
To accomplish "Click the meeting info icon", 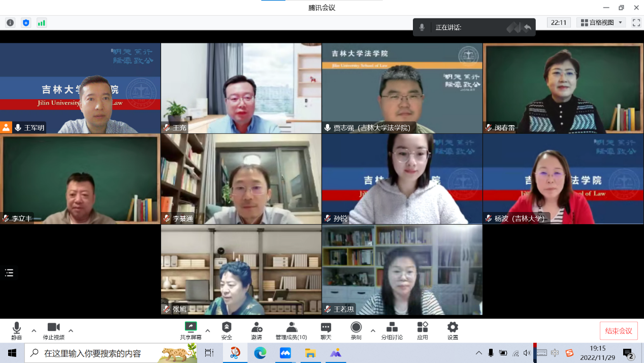I will 10,23.
